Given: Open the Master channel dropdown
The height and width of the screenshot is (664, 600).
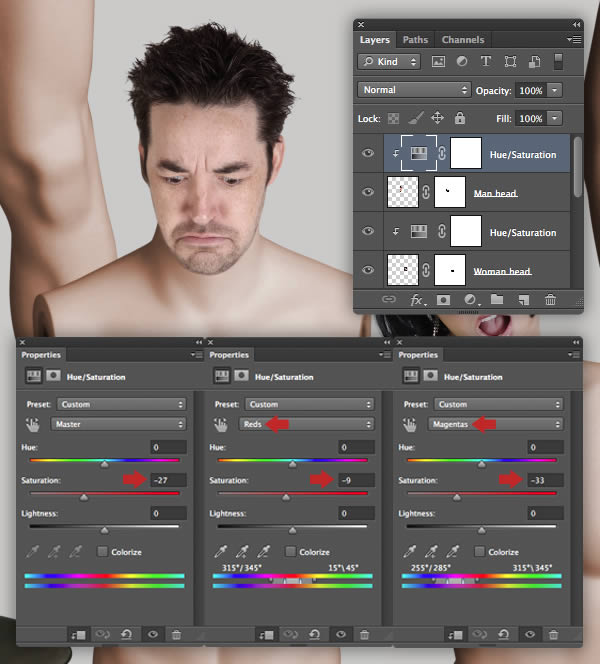Looking at the screenshot, I should coord(118,424).
